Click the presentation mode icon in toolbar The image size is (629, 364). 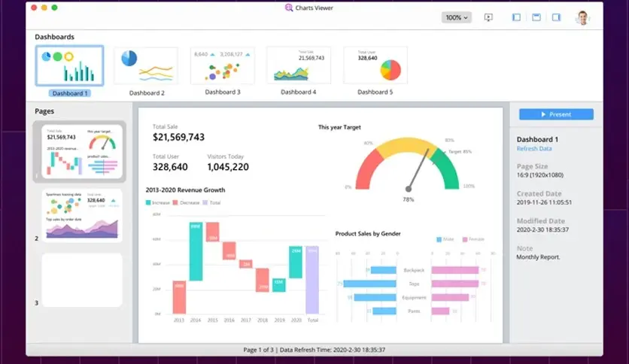pyautogui.click(x=488, y=17)
